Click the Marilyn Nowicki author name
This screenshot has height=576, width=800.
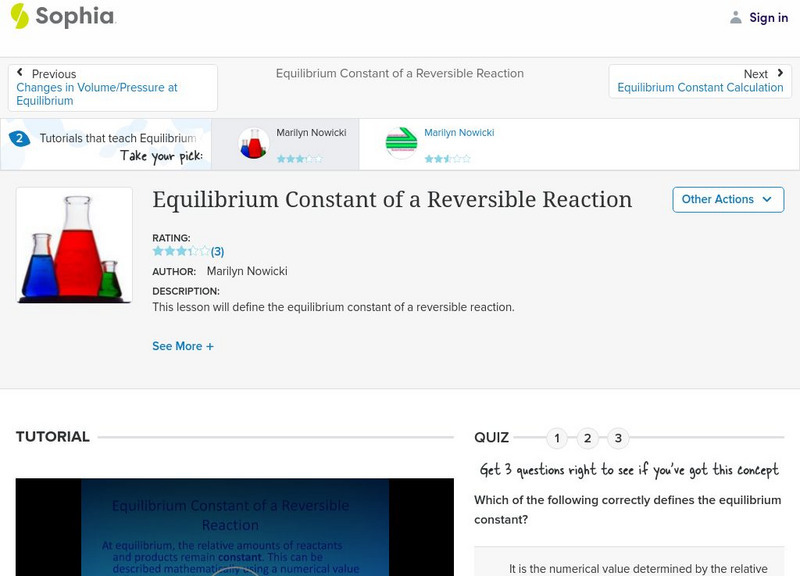pyautogui.click(x=247, y=271)
